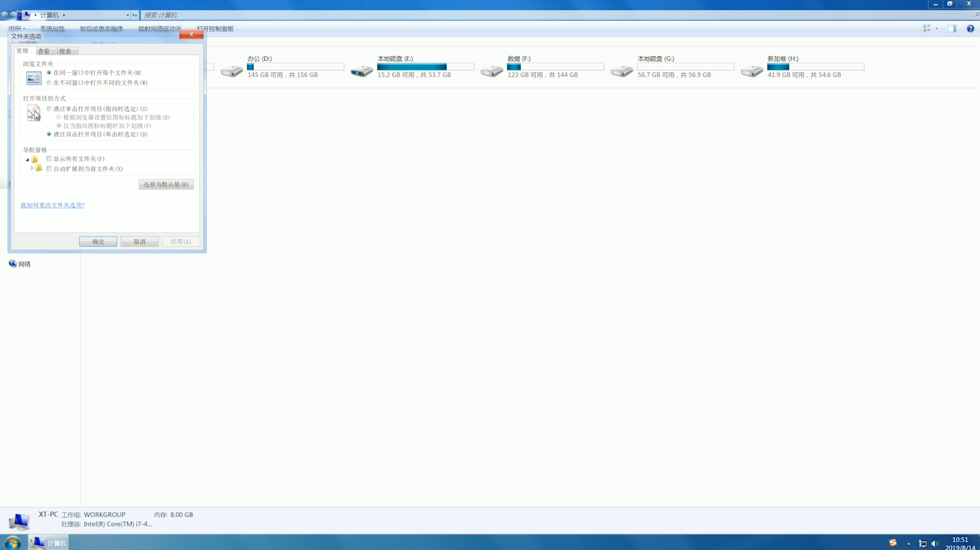This screenshot has height=550, width=980.
Task: Show hidden tray icons arrow
Action: point(909,544)
